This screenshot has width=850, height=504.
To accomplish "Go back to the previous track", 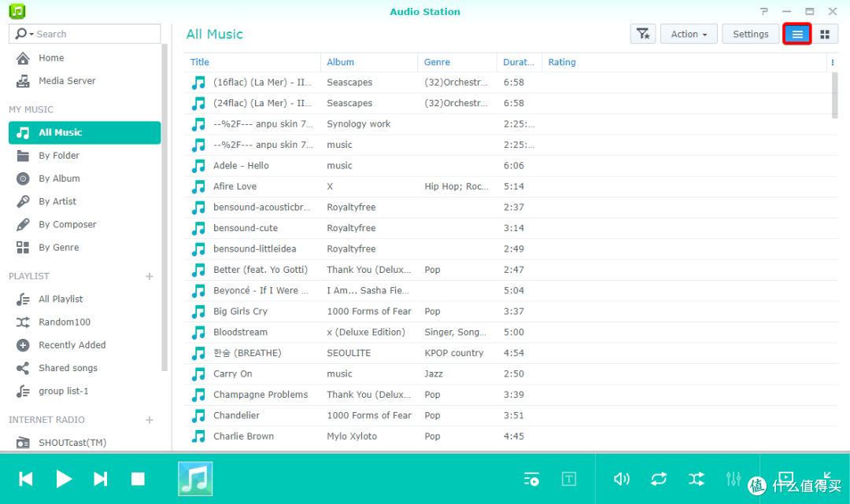I will pyautogui.click(x=26, y=479).
